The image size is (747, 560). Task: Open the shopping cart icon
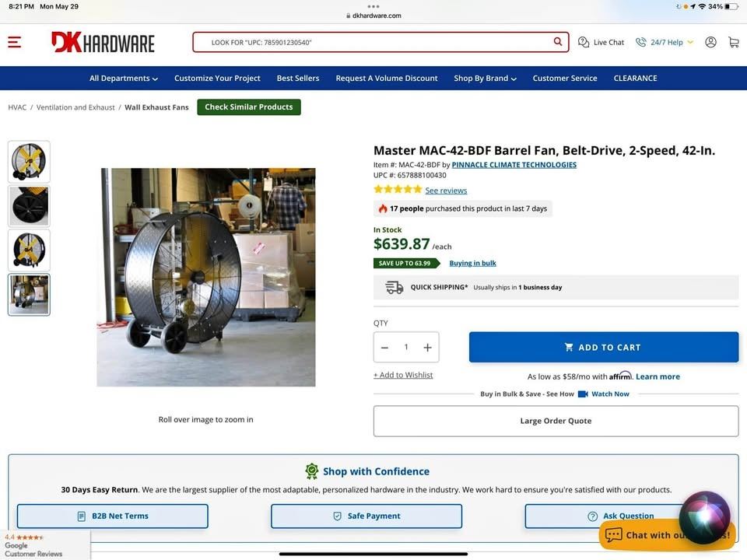[x=733, y=42]
